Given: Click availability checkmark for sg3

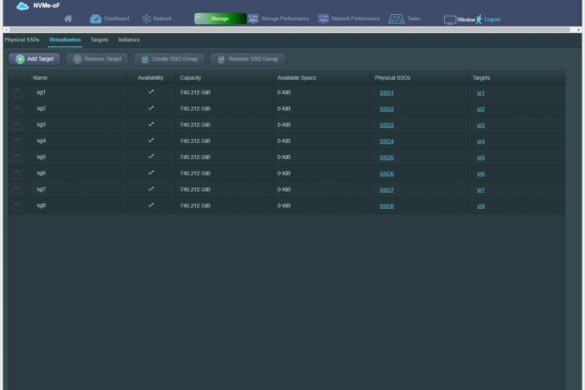Looking at the screenshot, I should coord(151,124).
